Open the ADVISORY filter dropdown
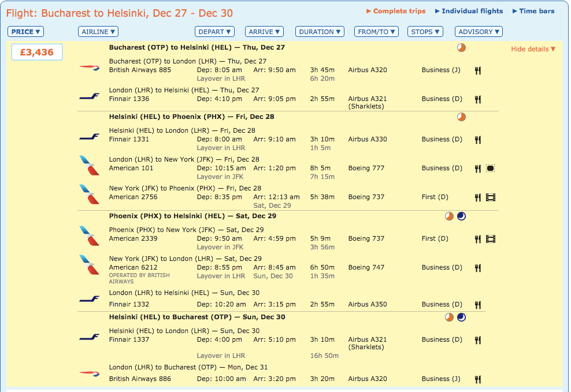 tap(479, 32)
